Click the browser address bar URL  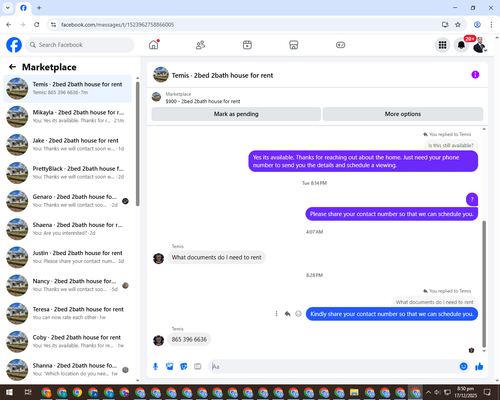[117, 25]
